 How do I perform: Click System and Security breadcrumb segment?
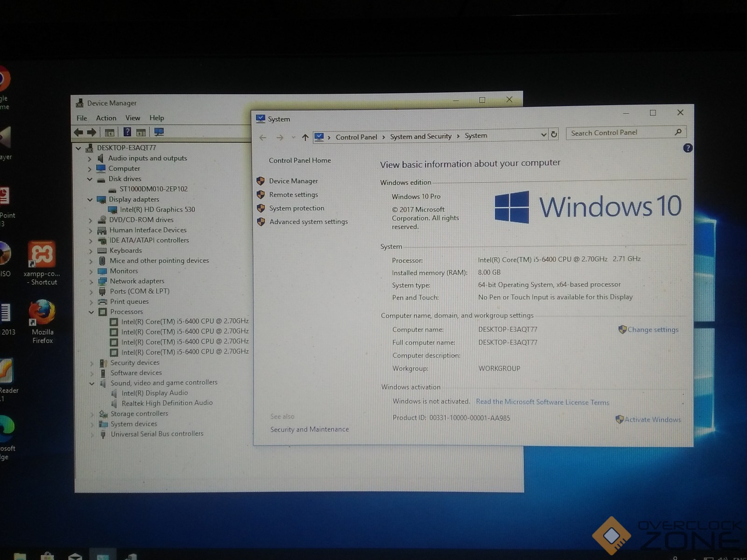point(421,136)
